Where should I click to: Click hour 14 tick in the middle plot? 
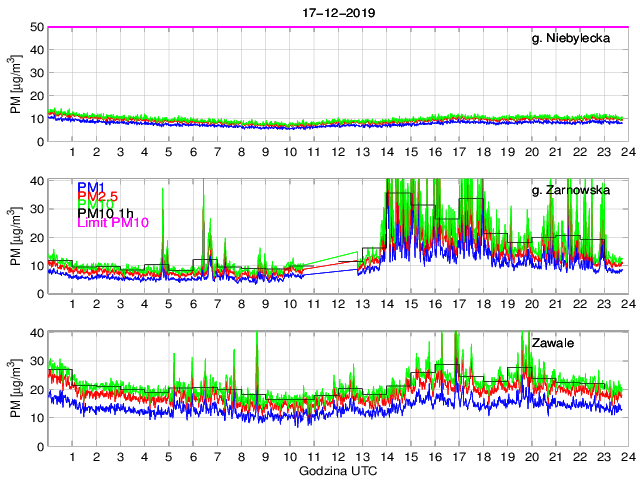pos(387,304)
